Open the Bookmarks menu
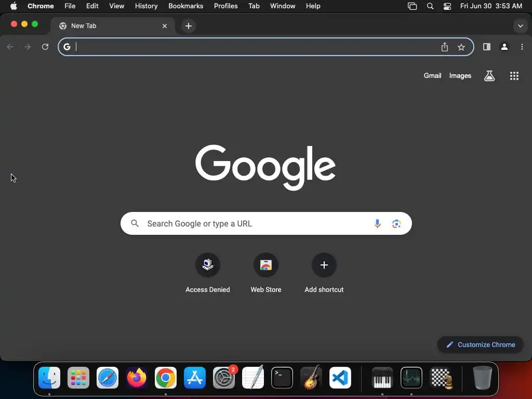The height and width of the screenshot is (399, 532). [x=185, y=6]
